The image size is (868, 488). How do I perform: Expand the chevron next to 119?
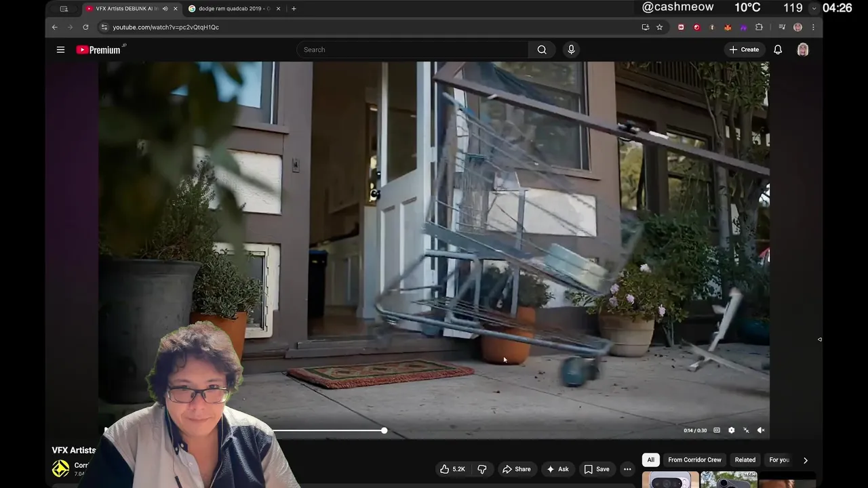(814, 8)
